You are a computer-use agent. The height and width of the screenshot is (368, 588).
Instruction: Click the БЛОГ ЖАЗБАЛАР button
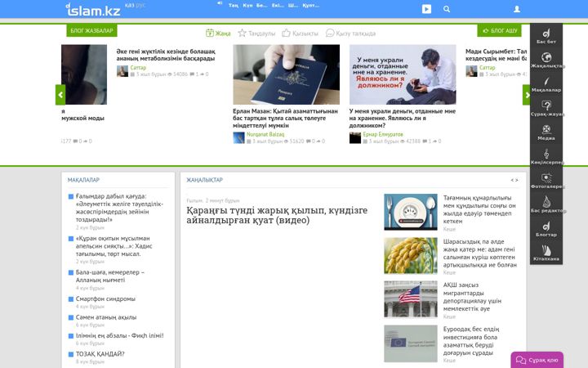[91, 31]
